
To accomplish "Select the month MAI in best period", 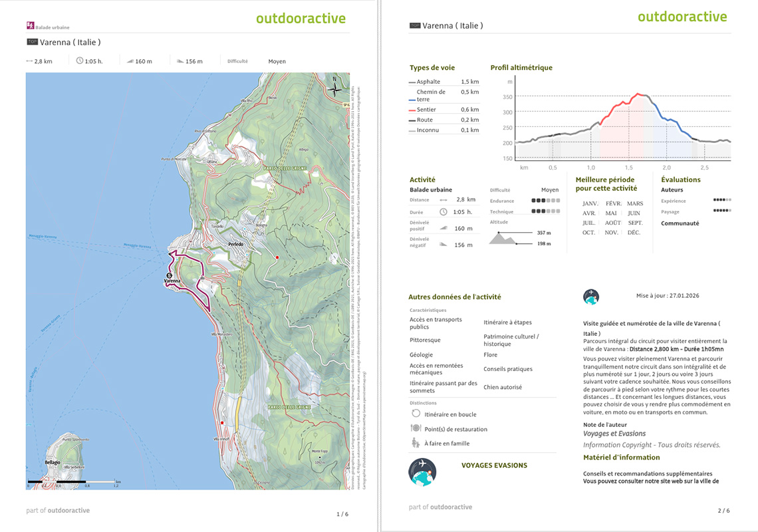I will [612, 213].
